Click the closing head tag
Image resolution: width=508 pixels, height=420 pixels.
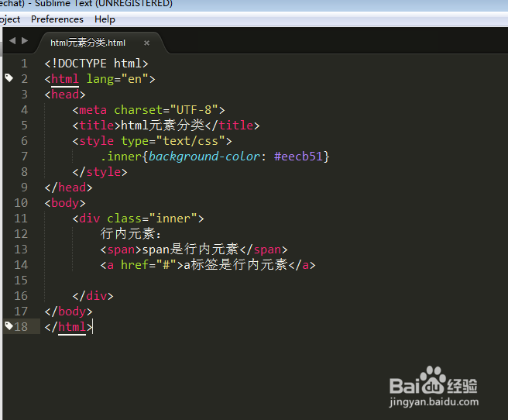pyautogui.click(x=68, y=188)
